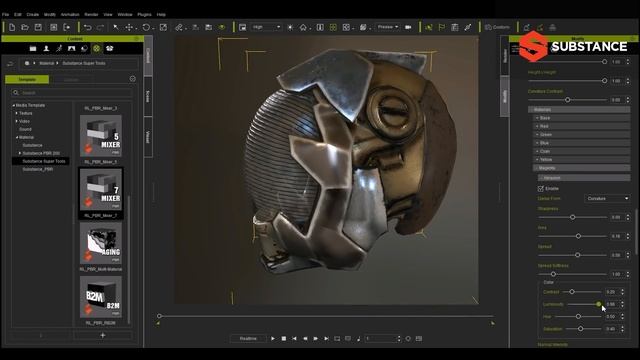Toggle the green eye visibility icon
Image resolution: width=640 pixels, height=360 pixels.
(x=222, y=27)
